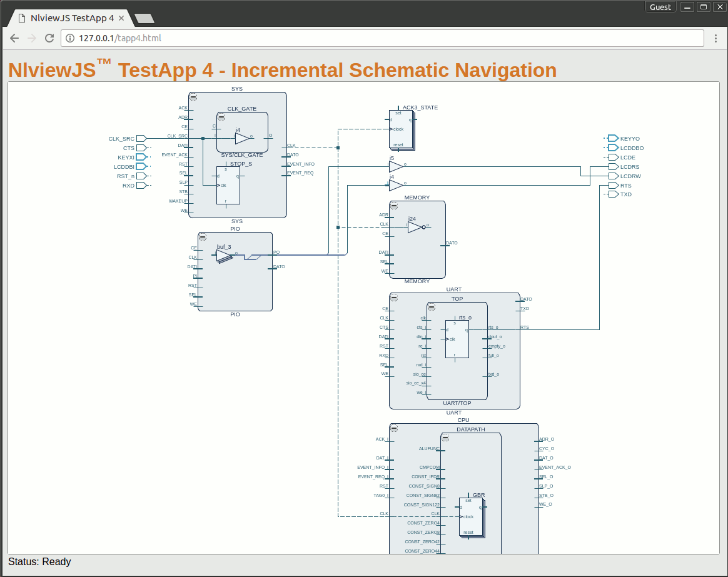Click the rts_o register inside UART/TOP

[x=457, y=338]
